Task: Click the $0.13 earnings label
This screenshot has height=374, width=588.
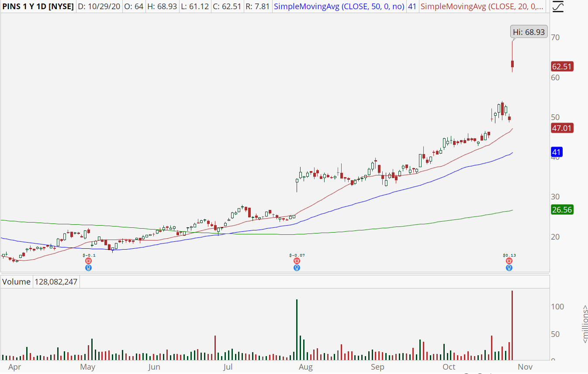Action: 509,255
